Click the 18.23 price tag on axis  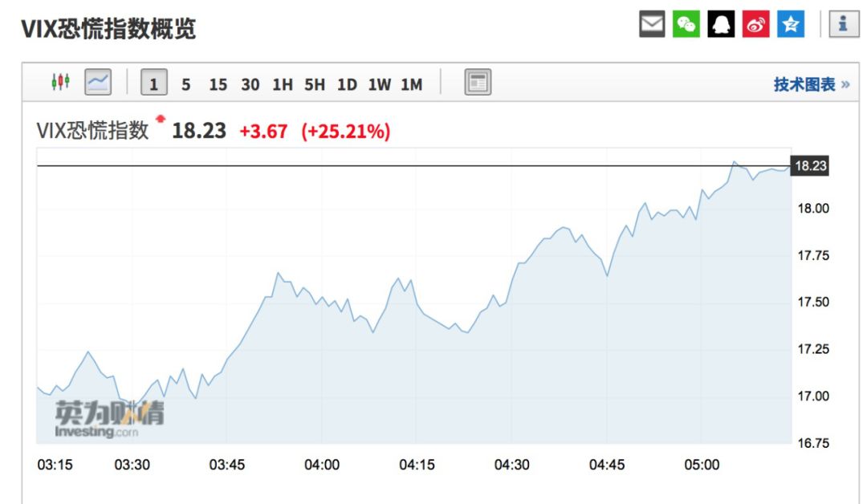click(x=810, y=166)
